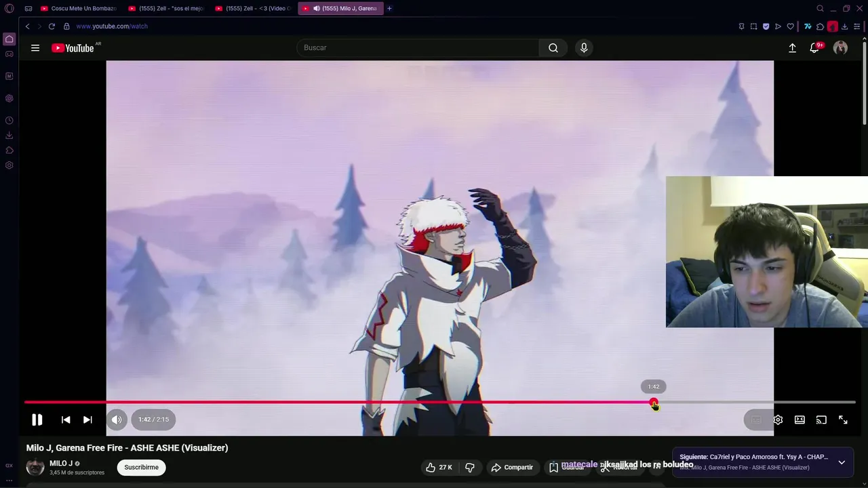Viewport: 868px width, 488px height.
Task: Switch to the Coscu Mete Un Bombazo tab
Action: point(78,8)
